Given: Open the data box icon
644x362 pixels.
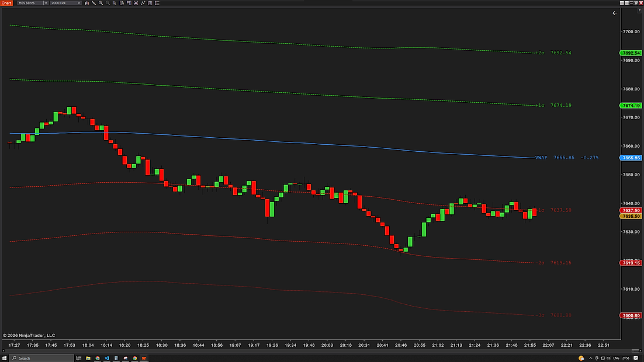Looking at the screenshot, I should (x=122, y=3).
